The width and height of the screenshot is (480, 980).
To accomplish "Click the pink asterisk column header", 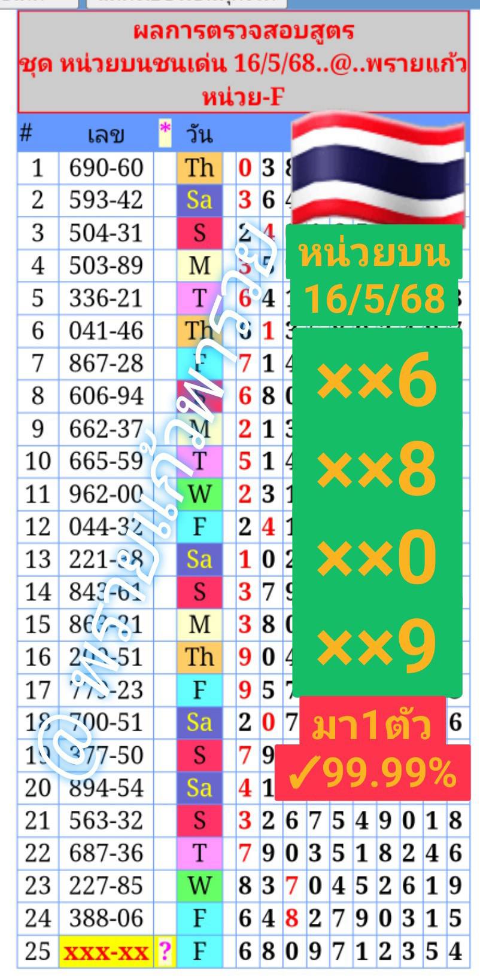I will [x=165, y=133].
